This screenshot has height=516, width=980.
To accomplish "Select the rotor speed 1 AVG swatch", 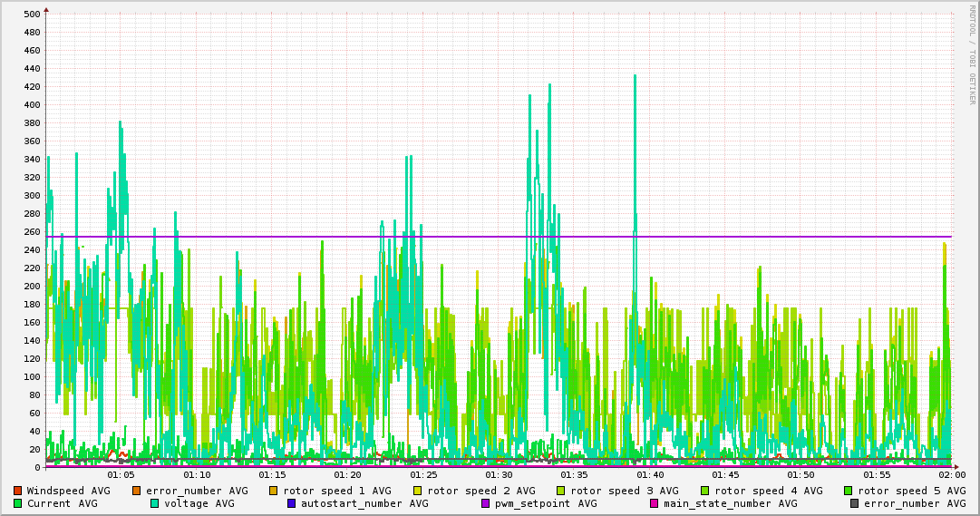I will pos(274,491).
